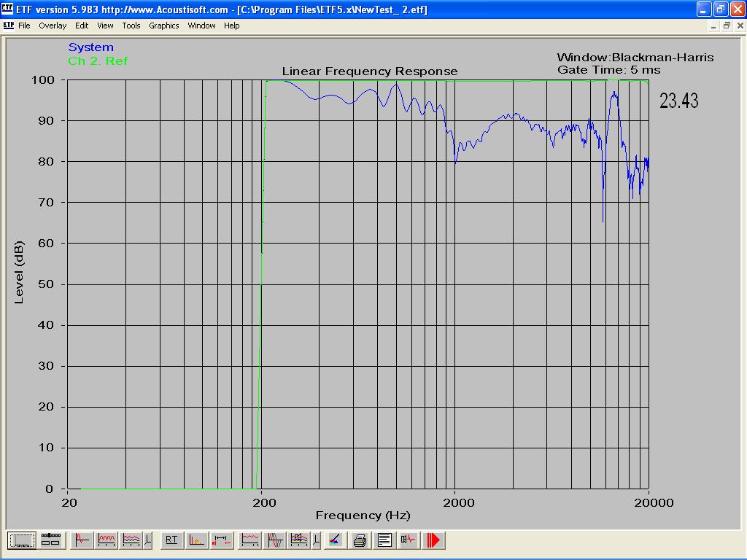Image resolution: width=747 pixels, height=560 pixels.
Task: Click the colored pencil graph colors icon
Action: [335, 540]
